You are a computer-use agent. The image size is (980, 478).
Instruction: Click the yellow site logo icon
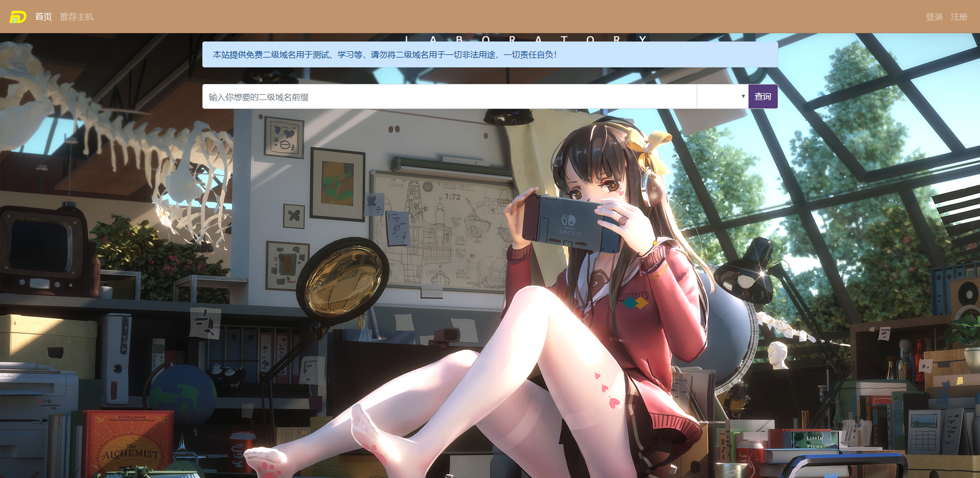point(18,17)
